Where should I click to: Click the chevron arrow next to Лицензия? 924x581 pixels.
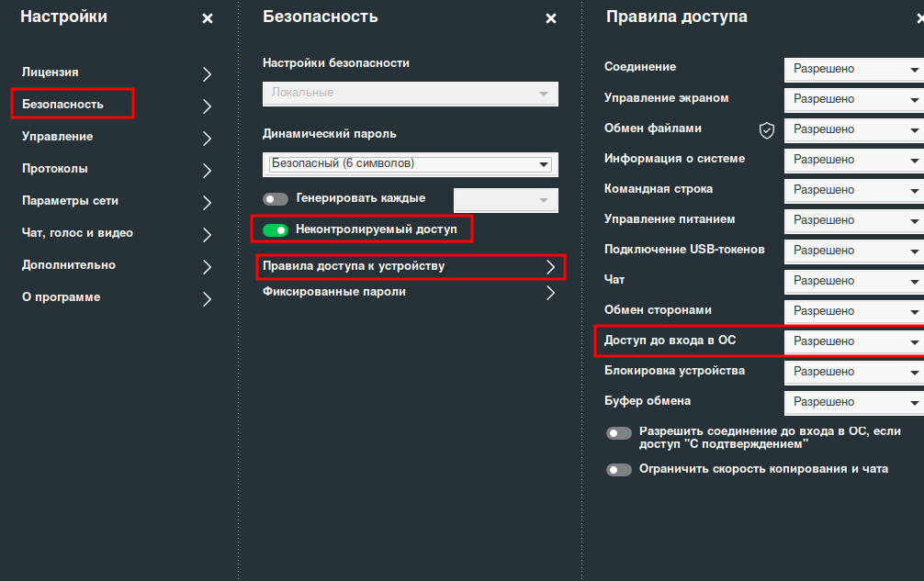[x=207, y=74]
